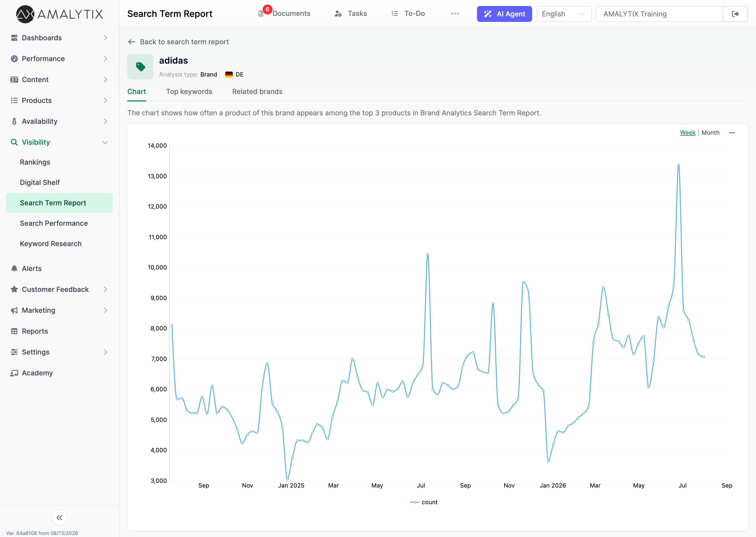This screenshot has width=756, height=537.
Task: Click the green brand tag icon
Action: (x=140, y=66)
